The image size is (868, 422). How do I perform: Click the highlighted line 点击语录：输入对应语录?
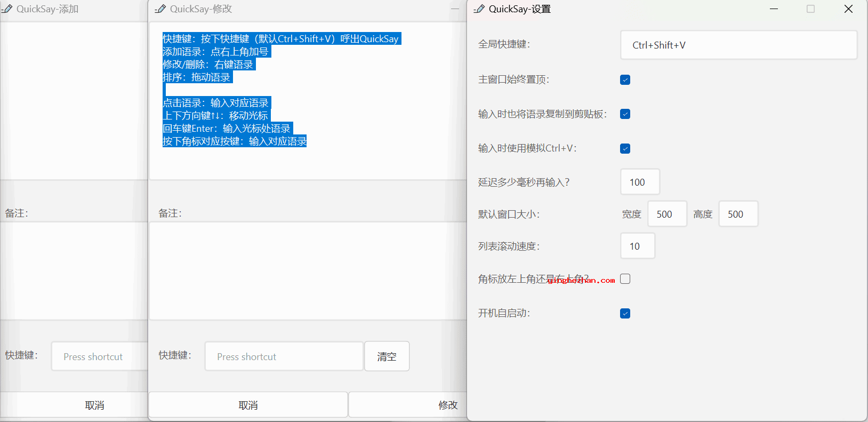217,103
